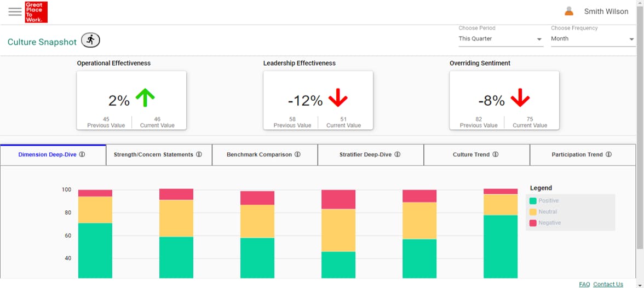Open Smith Wilson user menu
644x288 pixels.
(606, 11)
